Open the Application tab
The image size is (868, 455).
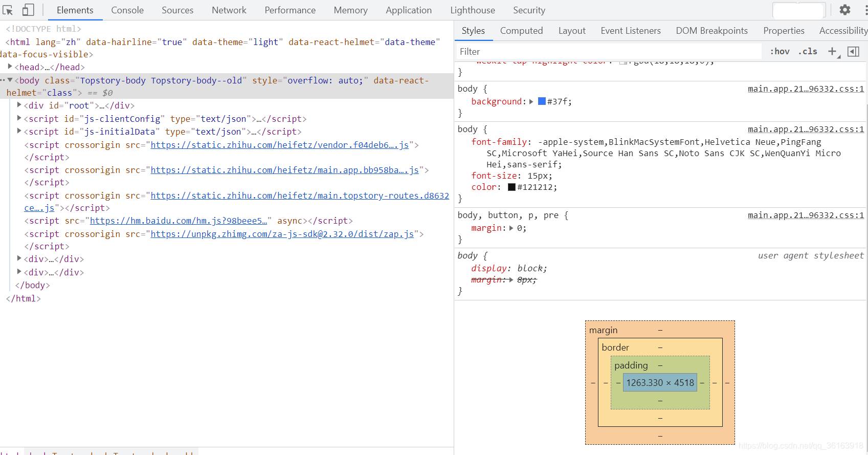click(x=409, y=10)
